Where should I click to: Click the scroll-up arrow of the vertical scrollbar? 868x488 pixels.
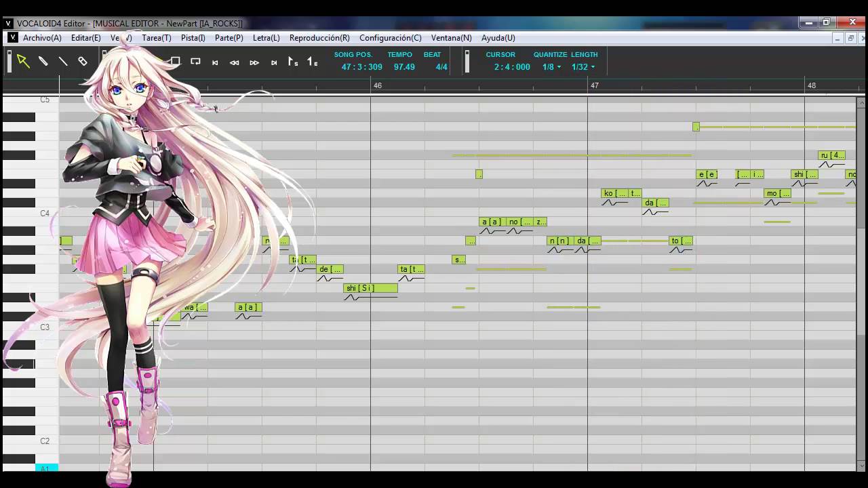tap(861, 103)
